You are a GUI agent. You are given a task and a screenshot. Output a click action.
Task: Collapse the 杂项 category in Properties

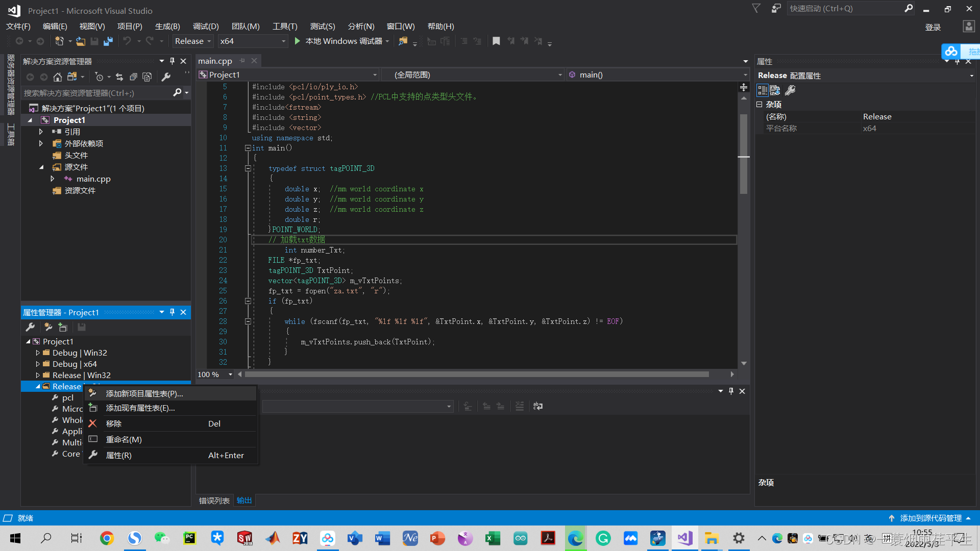[759, 104]
